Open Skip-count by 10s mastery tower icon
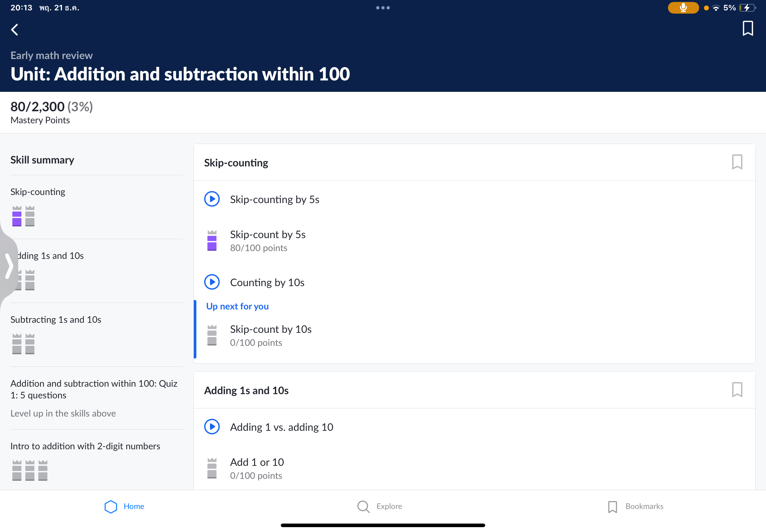This screenshot has width=766, height=532. tap(212, 335)
